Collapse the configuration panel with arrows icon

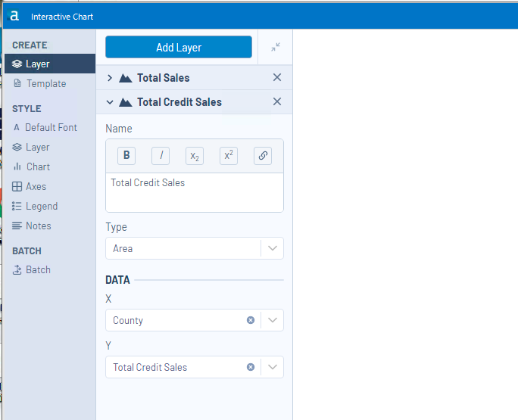(x=276, y=47)
